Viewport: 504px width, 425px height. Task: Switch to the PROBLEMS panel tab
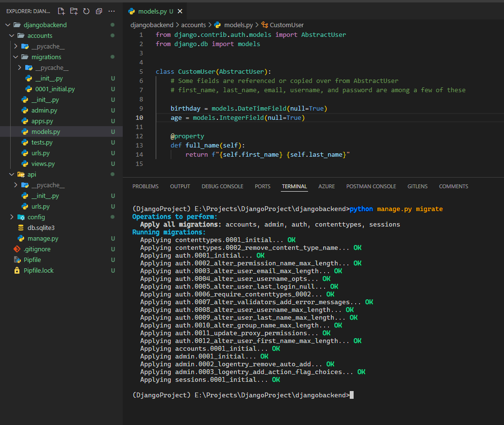[x=146, y=186]
